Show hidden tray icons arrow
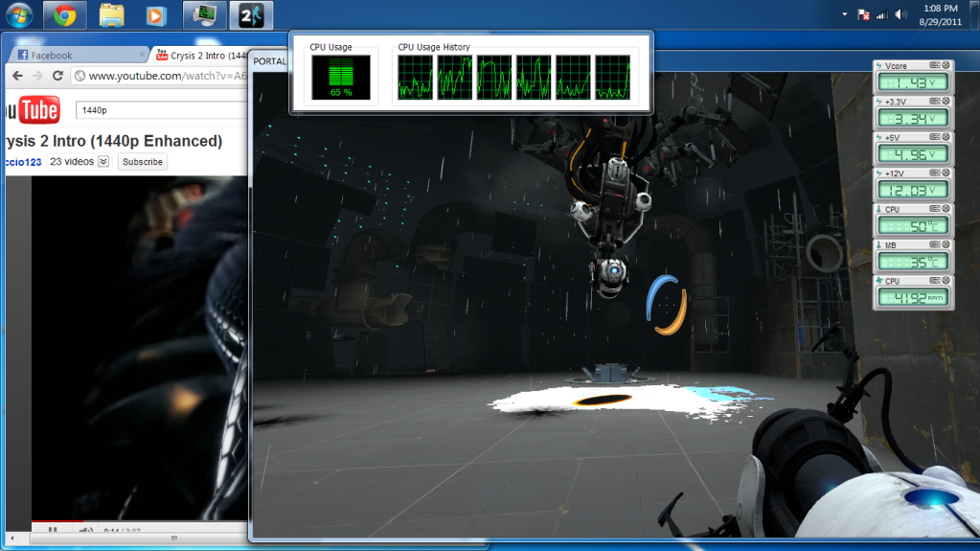 pos(844,14)
